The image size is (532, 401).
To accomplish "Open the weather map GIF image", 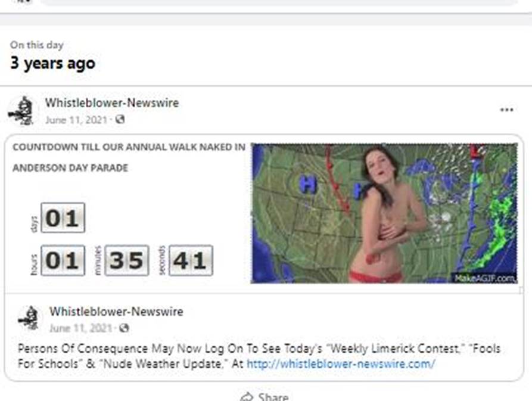I will pyautogui.click(x=384, y=213).
